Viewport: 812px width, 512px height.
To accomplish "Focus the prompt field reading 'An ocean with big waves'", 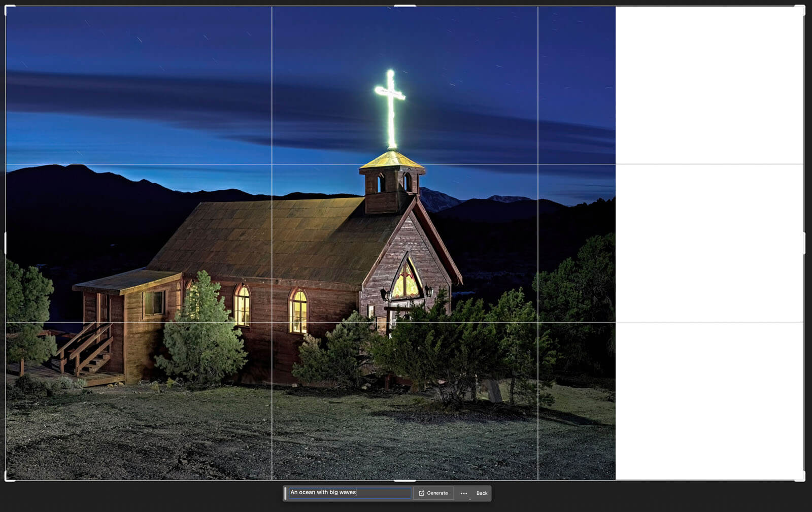I will pos(349,493).
